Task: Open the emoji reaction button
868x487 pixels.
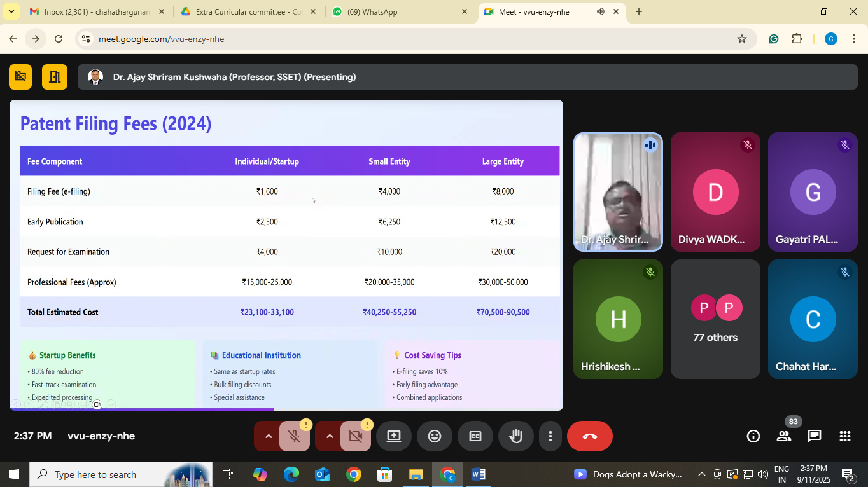Action: click(x=435, y=436)
